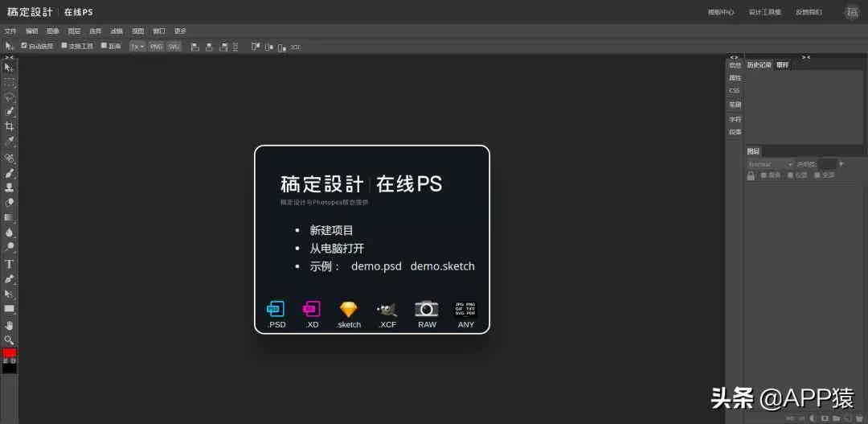
Task: Select the Quick Selection tool
Action: [9, 112]
